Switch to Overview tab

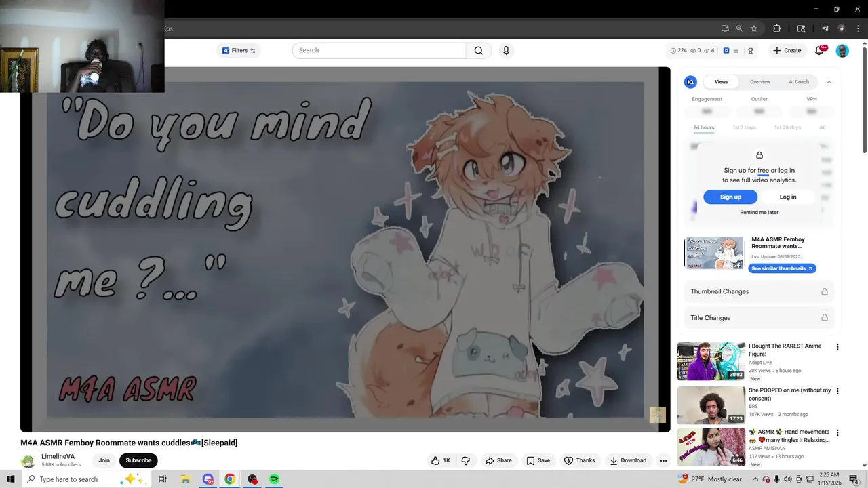pyautogui.click(x=760, y=82)
